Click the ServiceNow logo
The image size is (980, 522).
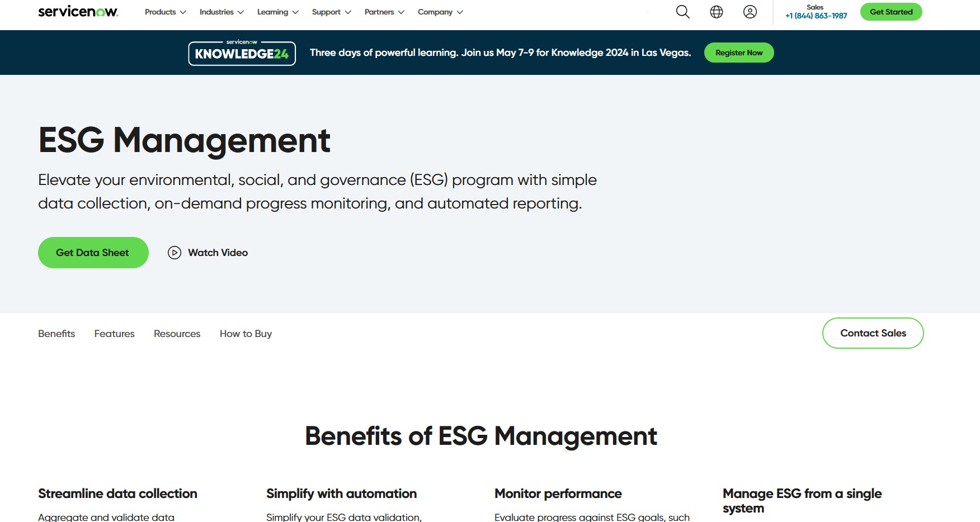[x=78, y=12]
